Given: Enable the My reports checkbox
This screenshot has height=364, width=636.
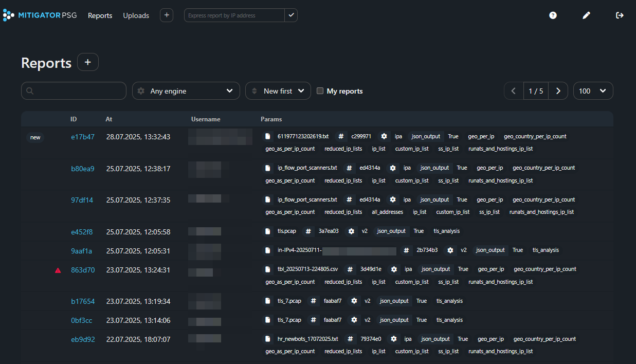Looking at the screenshot, I should click(320, 91).
